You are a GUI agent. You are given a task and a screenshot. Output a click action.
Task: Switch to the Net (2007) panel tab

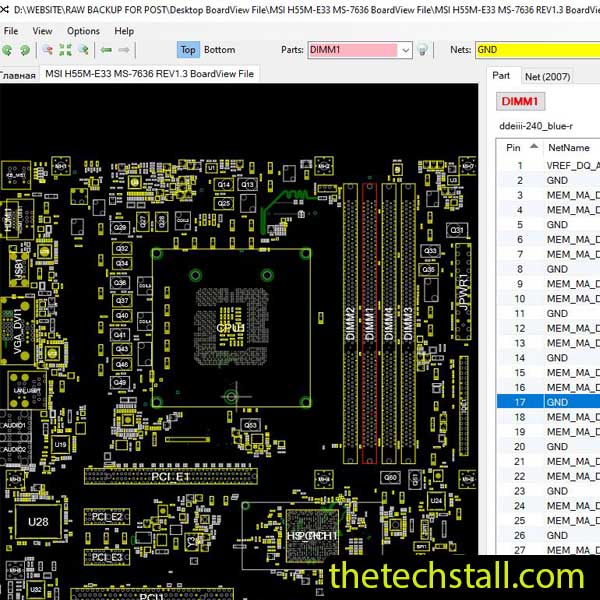point(547,77)
